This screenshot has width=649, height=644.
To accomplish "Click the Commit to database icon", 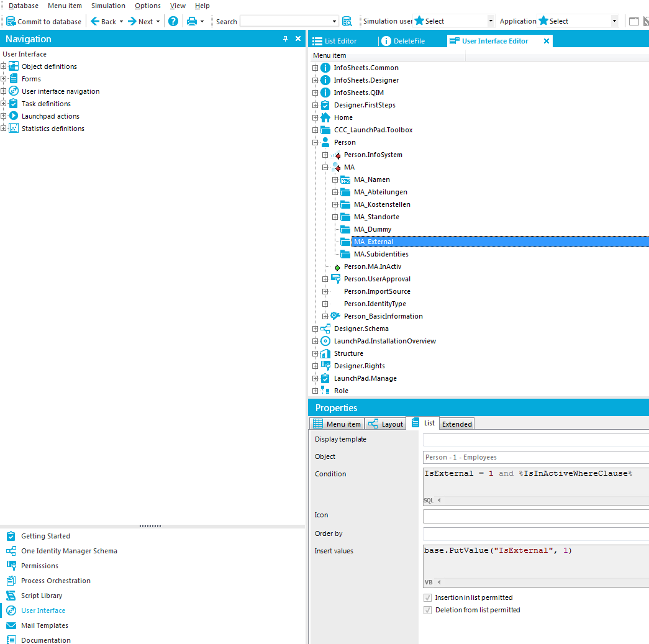I will (x=11, y=21).
